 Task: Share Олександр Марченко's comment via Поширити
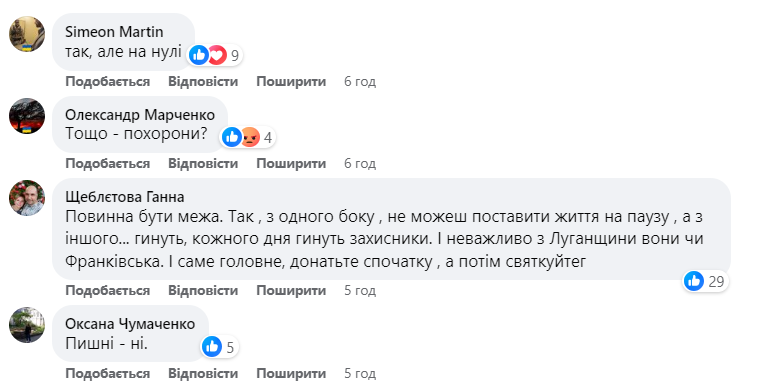point(291,163)
